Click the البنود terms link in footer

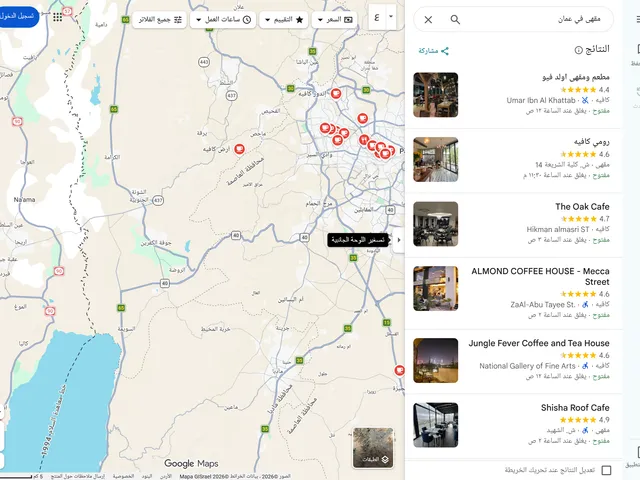click(x=147, y=476)
